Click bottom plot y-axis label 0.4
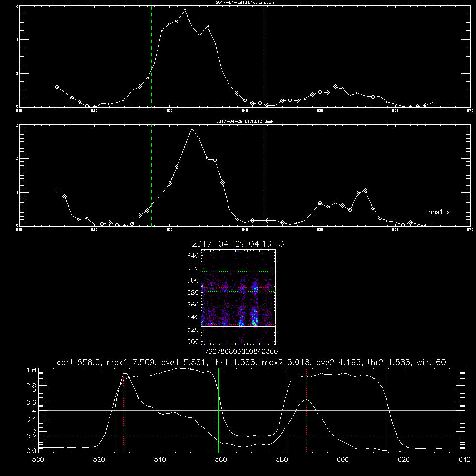The width and height of the screenshot is (476, 476). coord(31,419)
